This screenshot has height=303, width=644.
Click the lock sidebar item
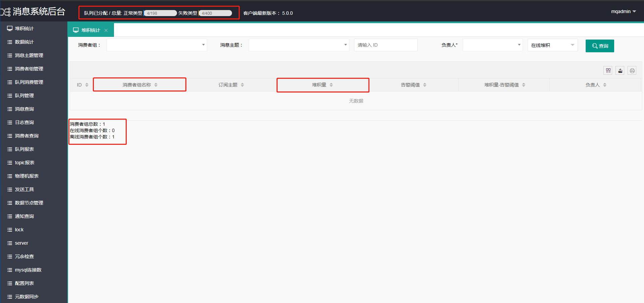click(34, 230)
